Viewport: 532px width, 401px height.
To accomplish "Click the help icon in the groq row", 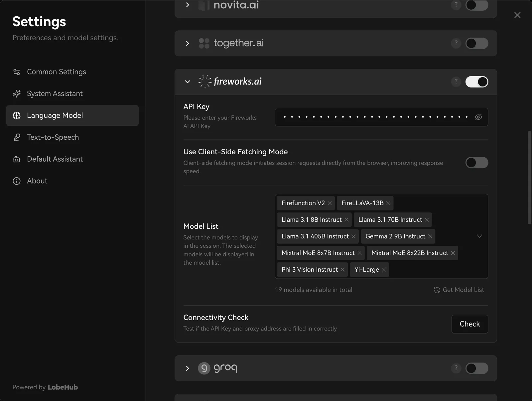I will click(x=456, y=368).
